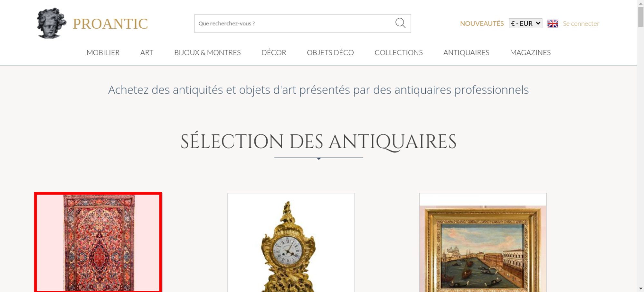
Task: Click the Proantic cherub head logo
Action: coord(52,23)
